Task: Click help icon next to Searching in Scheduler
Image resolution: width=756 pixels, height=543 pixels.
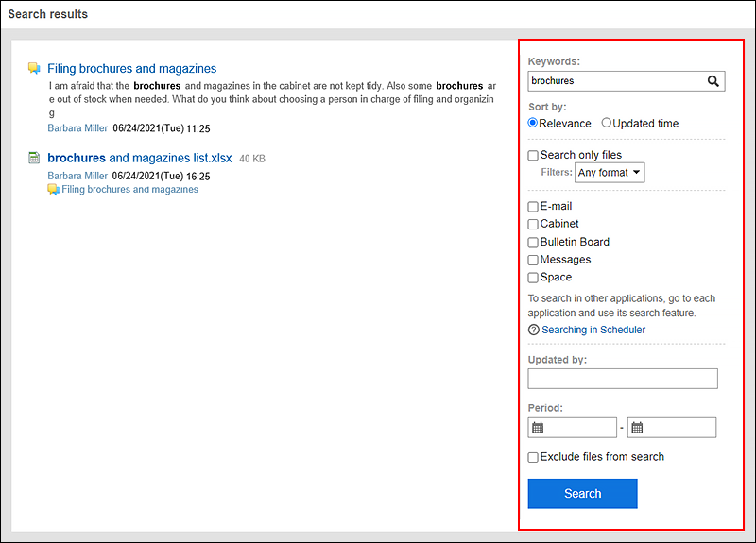Action: click(x=533, y=330)
